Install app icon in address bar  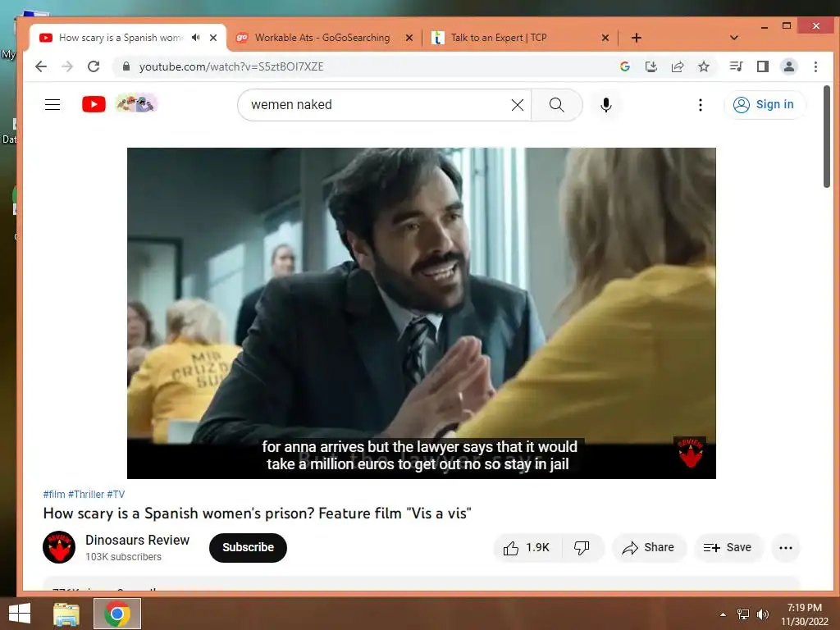click(651, 66)
